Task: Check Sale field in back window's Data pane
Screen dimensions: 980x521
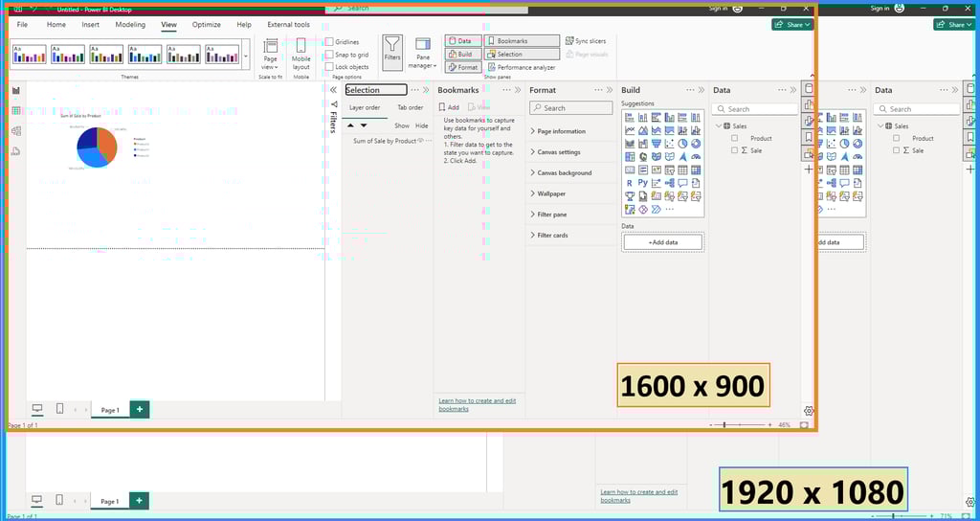Action: 896,150
